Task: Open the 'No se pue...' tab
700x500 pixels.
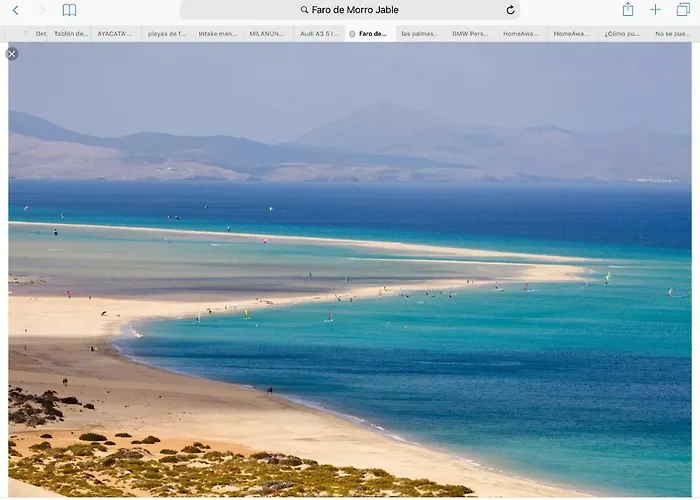Action: point(672,33)
